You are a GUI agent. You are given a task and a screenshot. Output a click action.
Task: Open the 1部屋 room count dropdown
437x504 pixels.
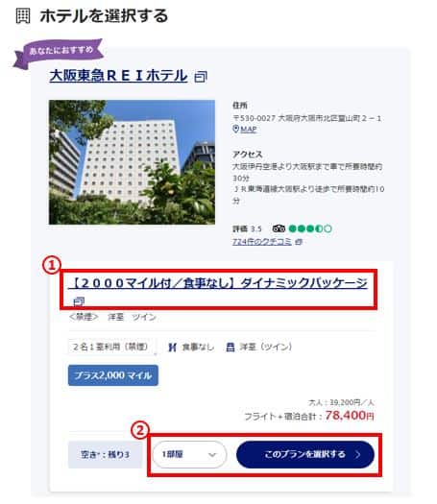[189, 454]
